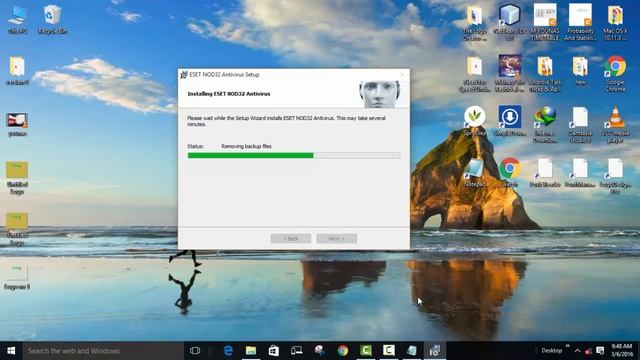Select NetBeans IDE desktop shortcut

[510, 22]
